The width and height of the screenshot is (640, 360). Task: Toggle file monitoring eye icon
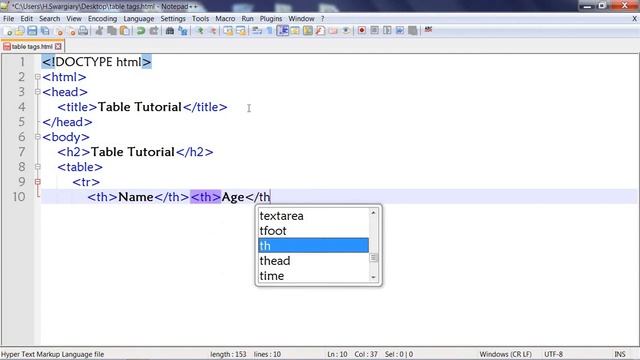pyautogui.click(x=346, y=31)
